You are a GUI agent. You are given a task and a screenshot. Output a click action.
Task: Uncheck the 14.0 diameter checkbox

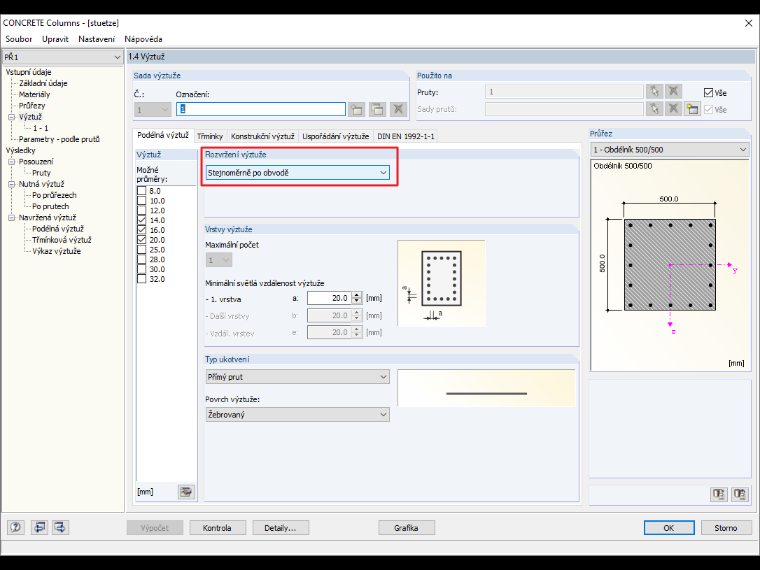[142, 220]
